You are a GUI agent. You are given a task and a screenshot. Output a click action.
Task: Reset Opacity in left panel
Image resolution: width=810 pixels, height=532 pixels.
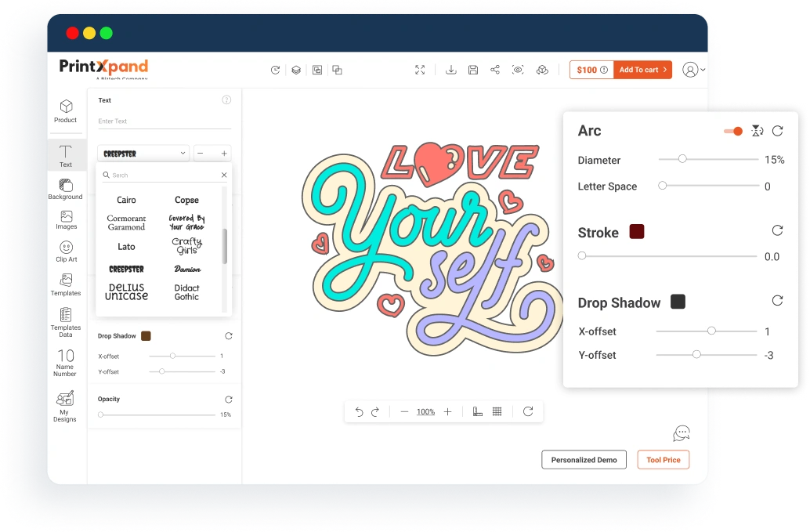coord(229,400)
